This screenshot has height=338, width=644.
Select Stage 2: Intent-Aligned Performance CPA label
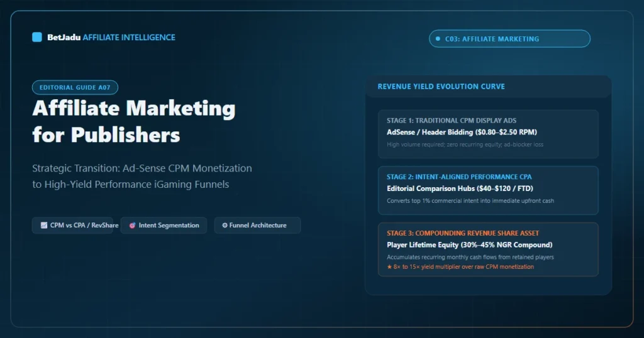(x=459, y=177)
